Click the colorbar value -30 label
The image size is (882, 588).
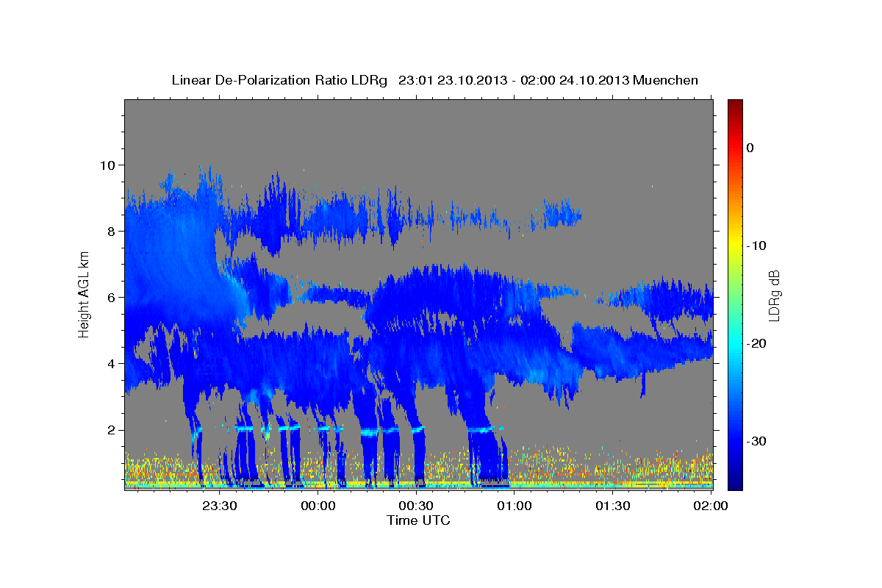point(756,441)
